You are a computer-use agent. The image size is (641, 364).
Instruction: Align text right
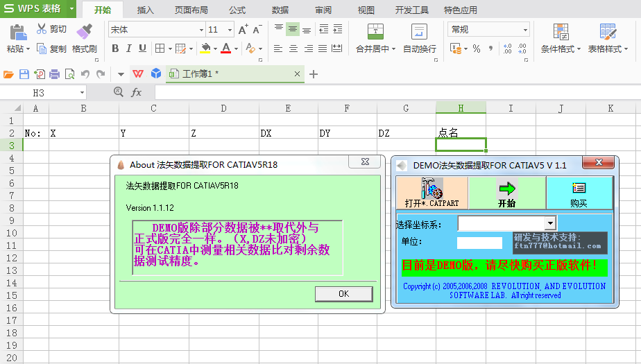point(308,49)
